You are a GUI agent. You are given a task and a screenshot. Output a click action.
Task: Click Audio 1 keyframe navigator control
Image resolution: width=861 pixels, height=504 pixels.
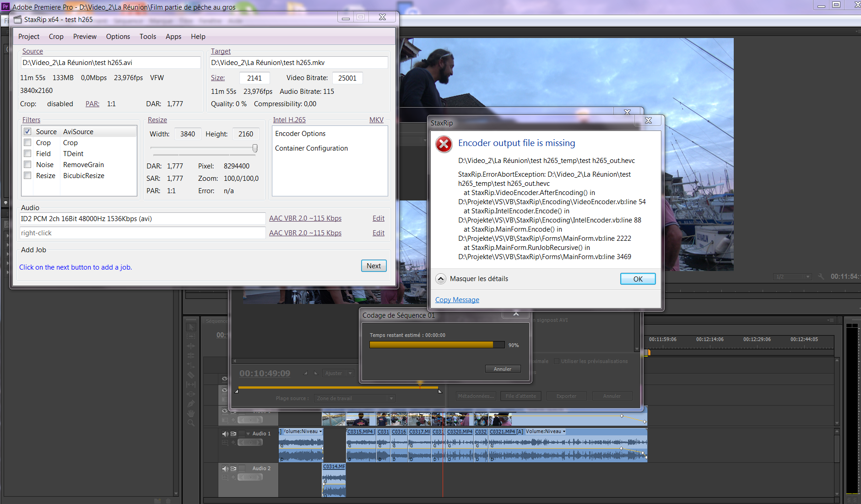coord(250,442)
